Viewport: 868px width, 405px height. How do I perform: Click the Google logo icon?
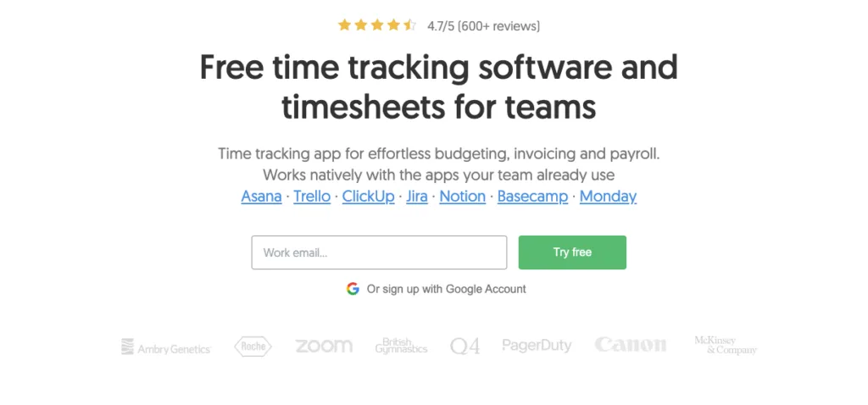point(353,289)
